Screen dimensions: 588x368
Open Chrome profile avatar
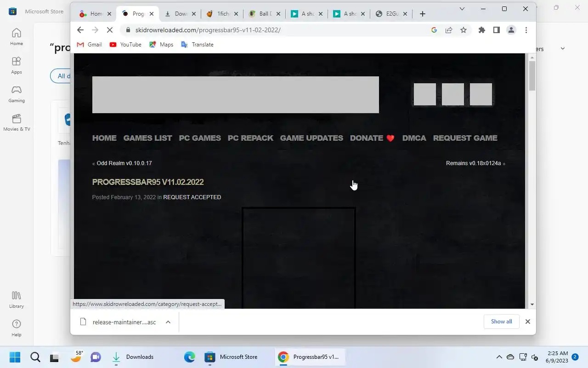(x=511, y=30)
